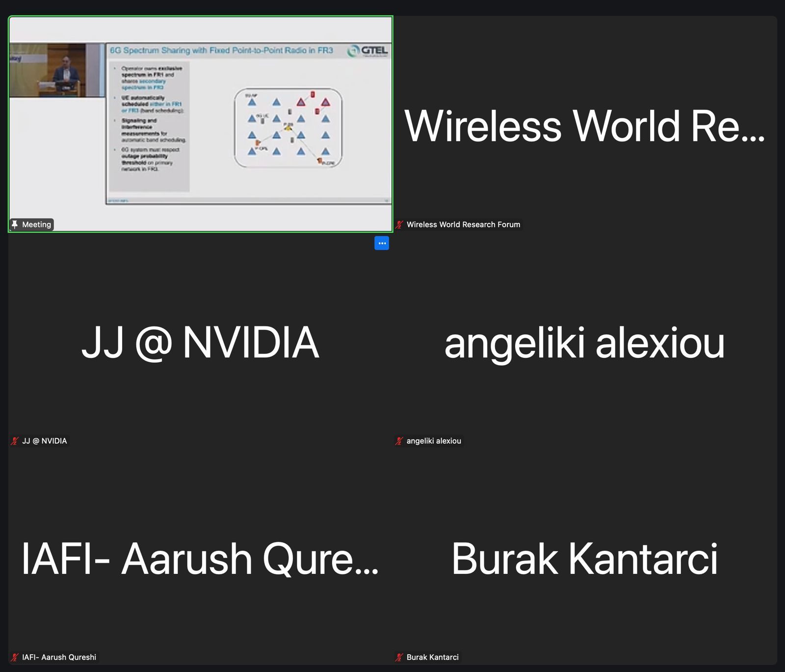The height and width of the screenshot is (672, 785).
Task: Open the blue three-dot more options button
Action: point(382,243)
